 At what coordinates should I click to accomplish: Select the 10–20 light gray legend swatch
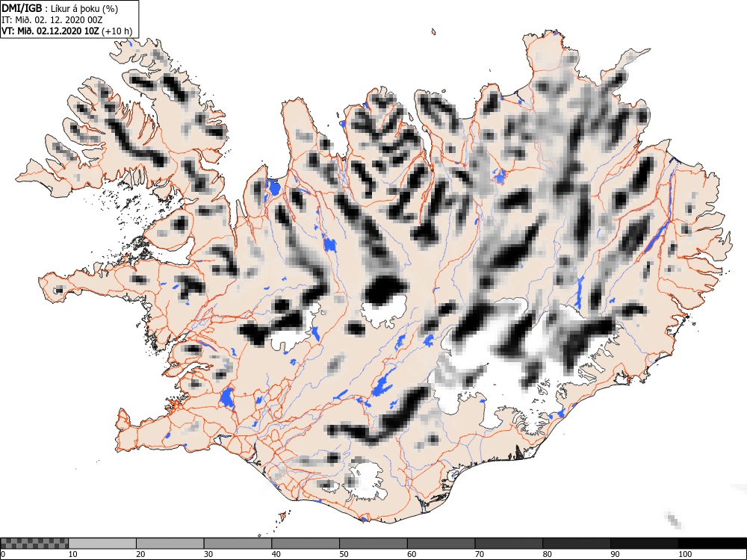(102, 544)
